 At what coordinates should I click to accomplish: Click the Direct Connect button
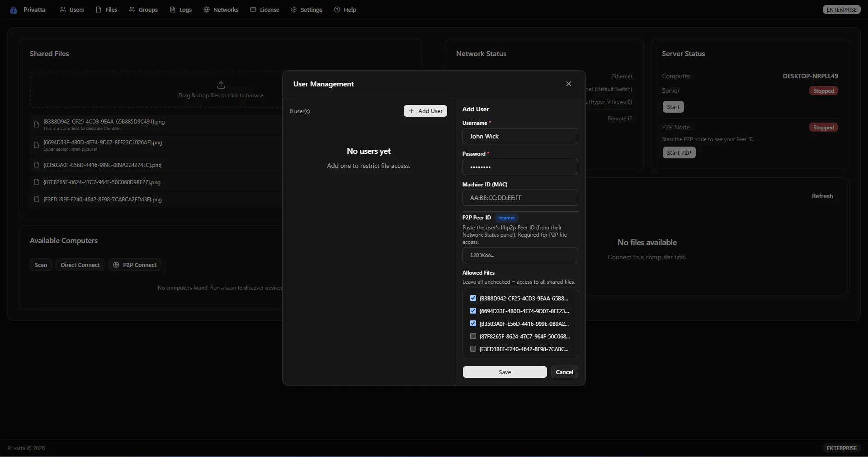click(x=80, y=265)
